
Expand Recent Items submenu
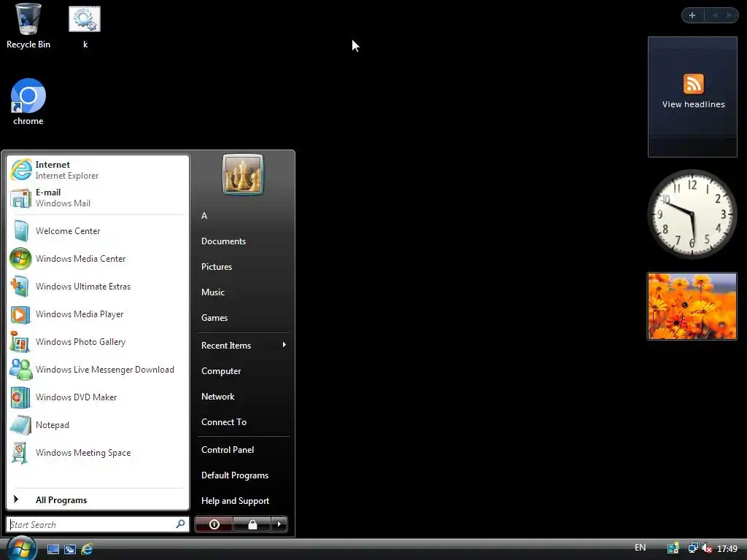point(243,345)
